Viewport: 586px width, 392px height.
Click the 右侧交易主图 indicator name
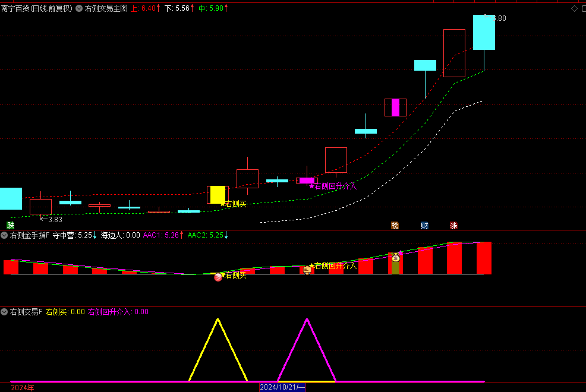(106, 8)
